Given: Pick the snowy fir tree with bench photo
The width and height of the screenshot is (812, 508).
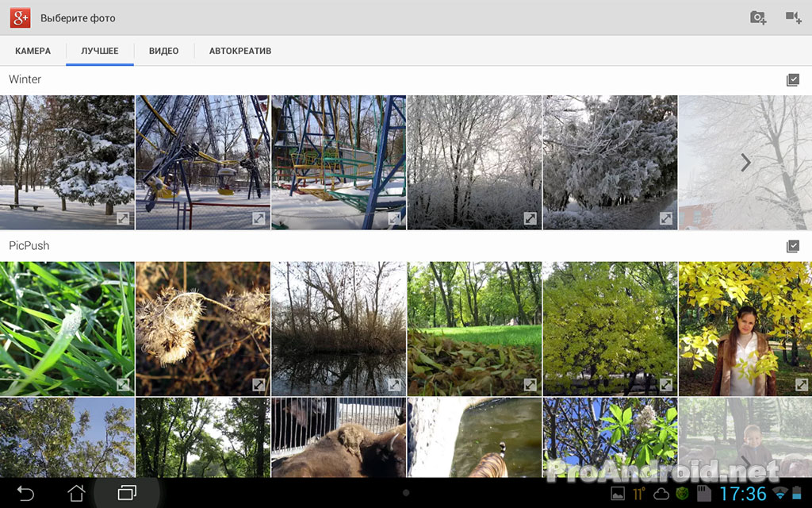Looking at the screenshot, I should pos(67,162).
